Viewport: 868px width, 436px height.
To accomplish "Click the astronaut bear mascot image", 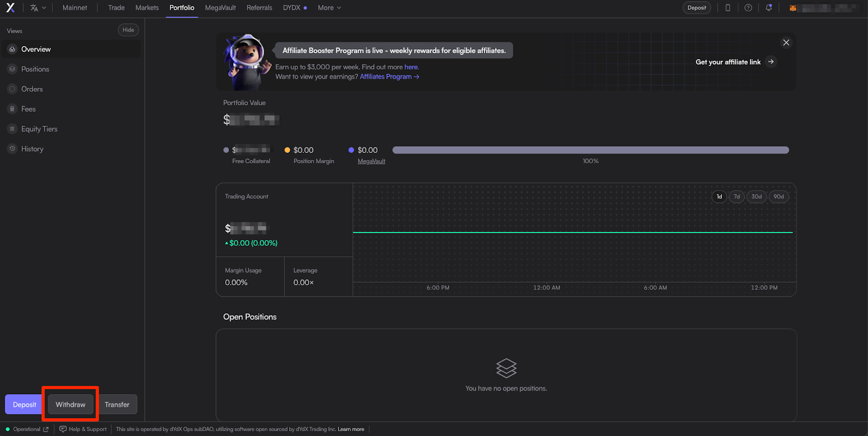I will (247, 62).
